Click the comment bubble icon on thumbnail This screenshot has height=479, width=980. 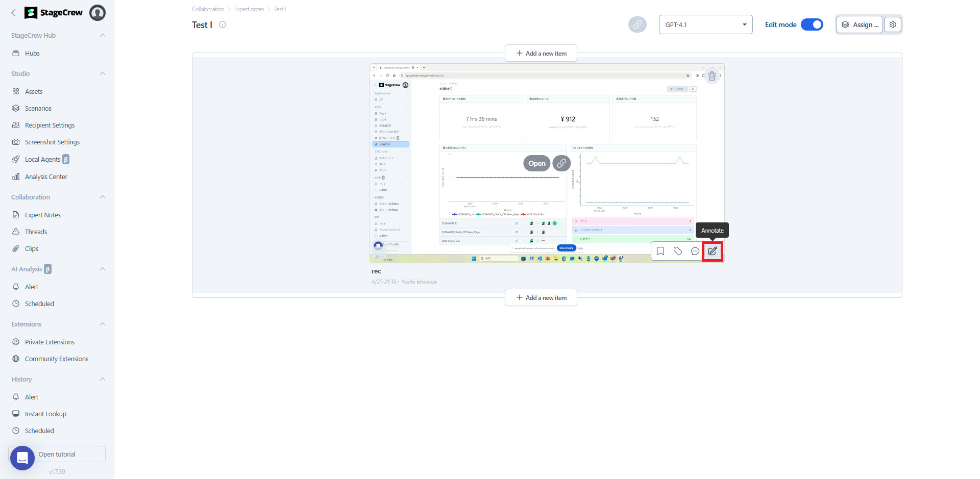pos(695,251)
